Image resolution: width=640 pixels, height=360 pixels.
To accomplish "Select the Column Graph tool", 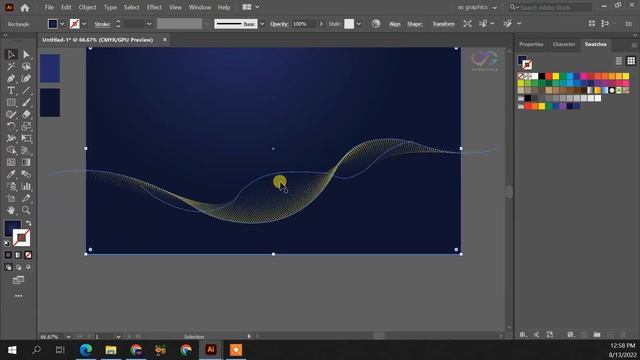I will click(26, 186).
